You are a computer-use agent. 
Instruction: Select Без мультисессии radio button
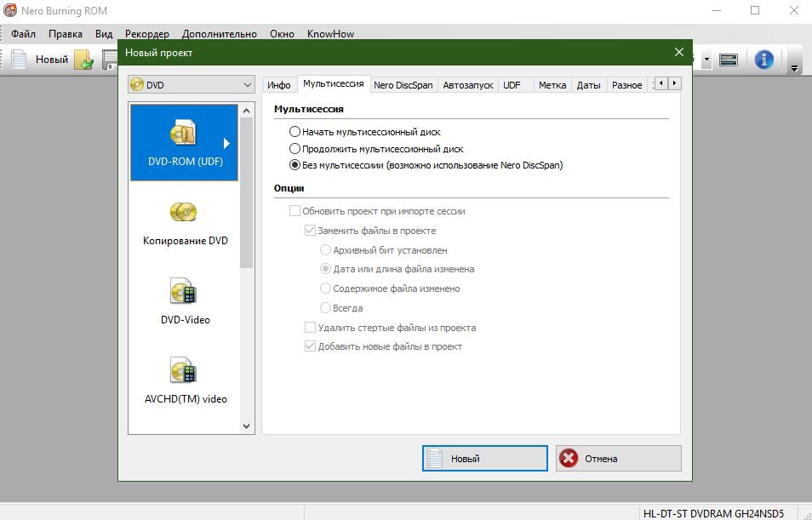[x=294, y=165]
